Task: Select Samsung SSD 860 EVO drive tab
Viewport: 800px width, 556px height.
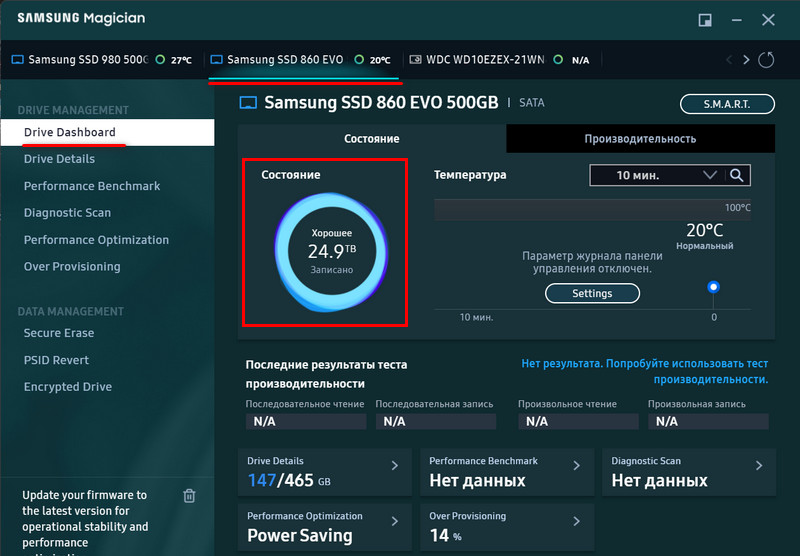Action: (x=304, y=60)
